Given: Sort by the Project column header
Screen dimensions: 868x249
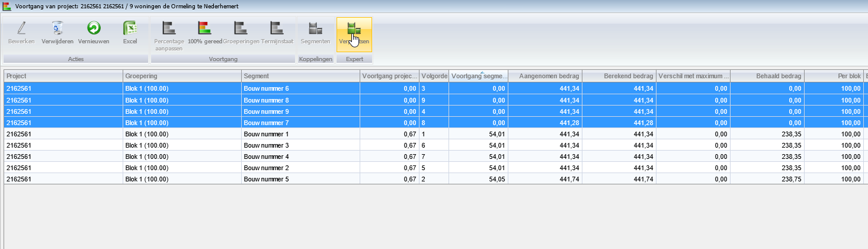Looking at the screenshot, I should tap(63, 76).
